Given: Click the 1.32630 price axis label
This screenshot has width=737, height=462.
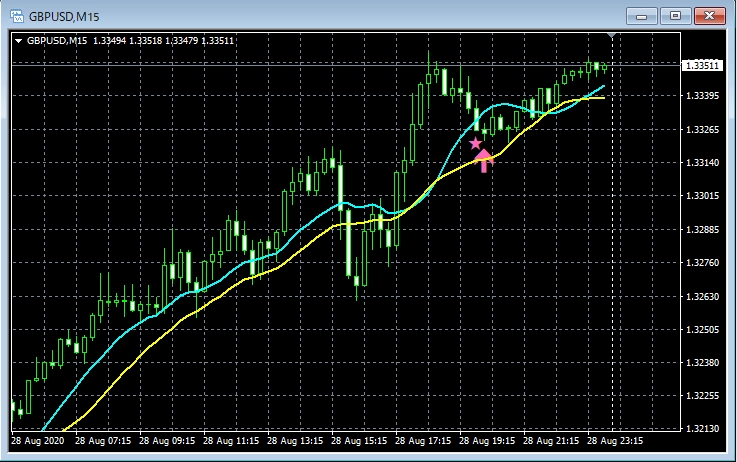Looking at the screenshot, I should (x=703, y=297).
